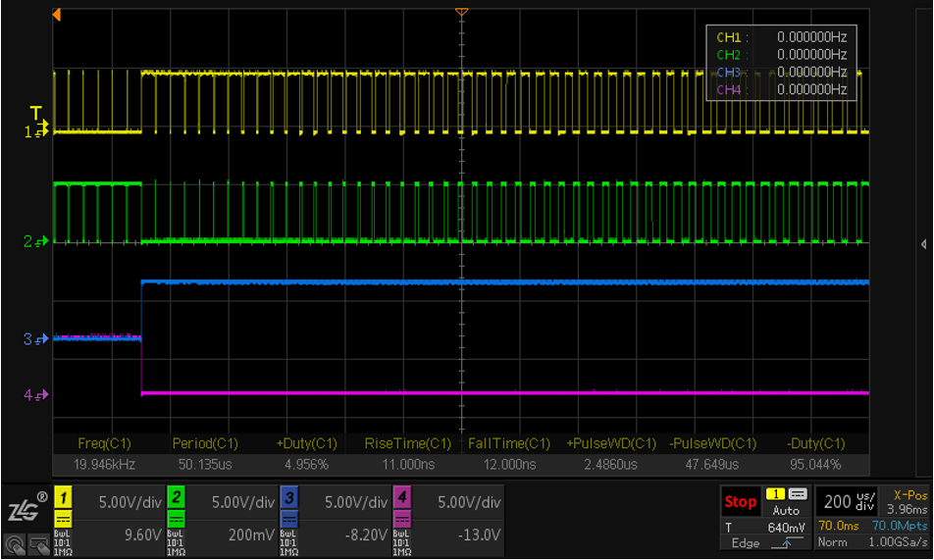Click the orange trigger position marker at top
Screen dimensions: 934x560
[461, 12]
